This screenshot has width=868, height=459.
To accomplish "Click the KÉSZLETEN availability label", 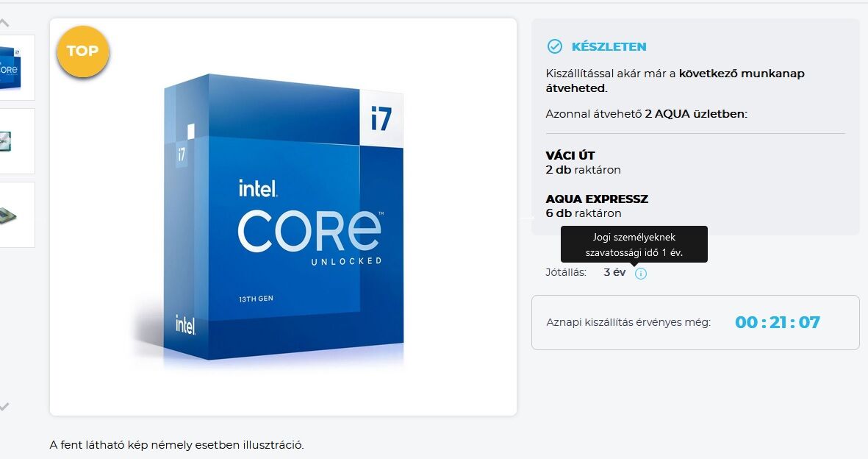I will coord(609,46).
